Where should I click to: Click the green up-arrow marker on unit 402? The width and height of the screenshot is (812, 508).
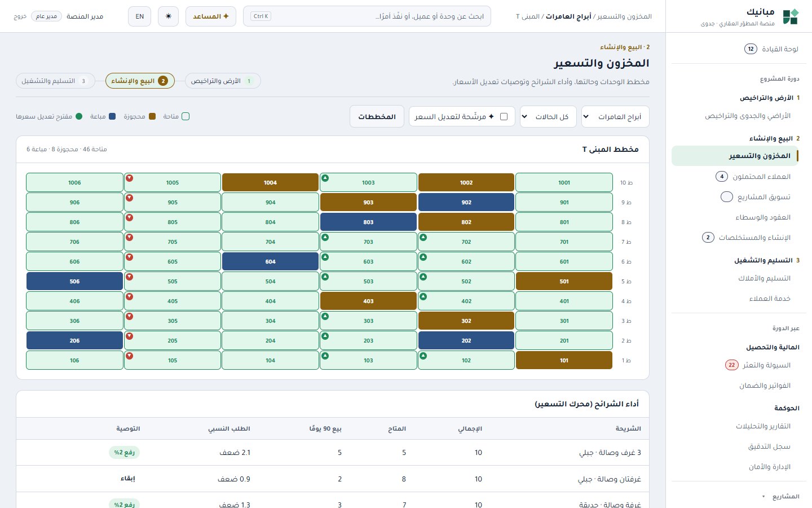[x=423, y=297]
